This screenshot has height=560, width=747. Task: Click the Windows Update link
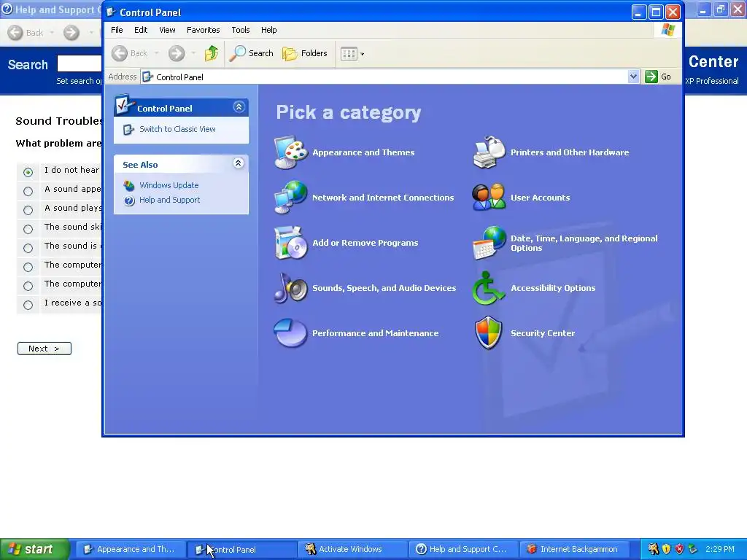(169, 185)
